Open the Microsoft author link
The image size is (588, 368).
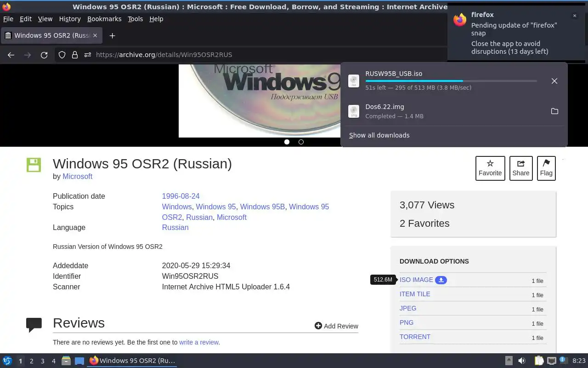pos(77,176)
